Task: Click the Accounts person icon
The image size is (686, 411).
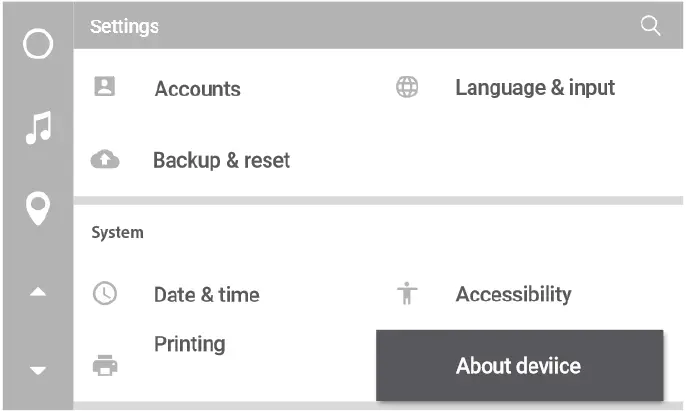Action: pyautogui.click(x=104, y=87)
